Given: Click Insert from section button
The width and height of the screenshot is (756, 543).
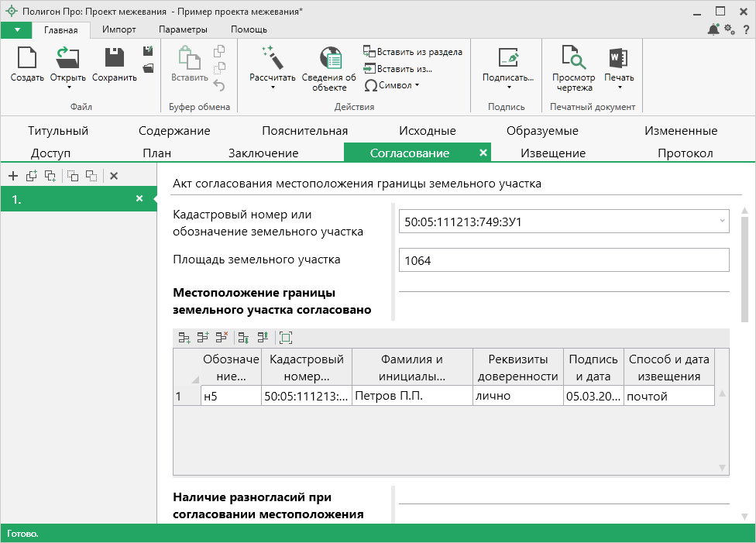Looking at the screenshot, I should pyautogui.click(x=413, y=52).
